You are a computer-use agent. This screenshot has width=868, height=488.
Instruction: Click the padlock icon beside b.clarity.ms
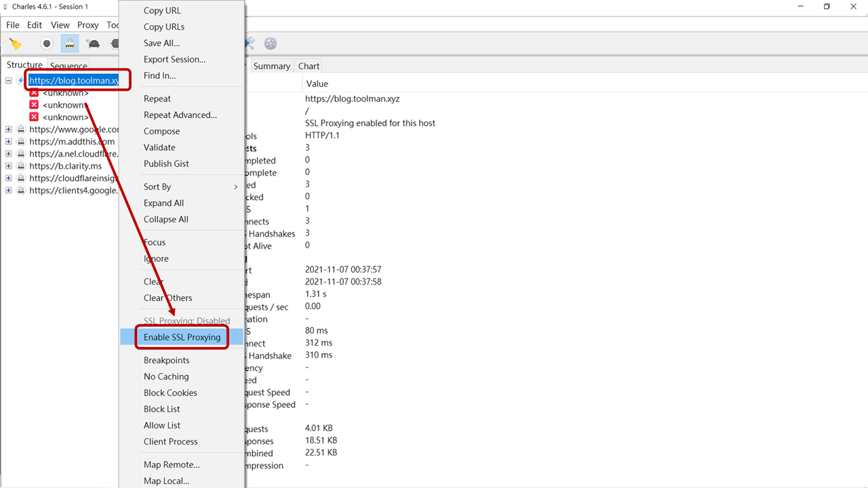pyautogui.click(x=21, y=166)
